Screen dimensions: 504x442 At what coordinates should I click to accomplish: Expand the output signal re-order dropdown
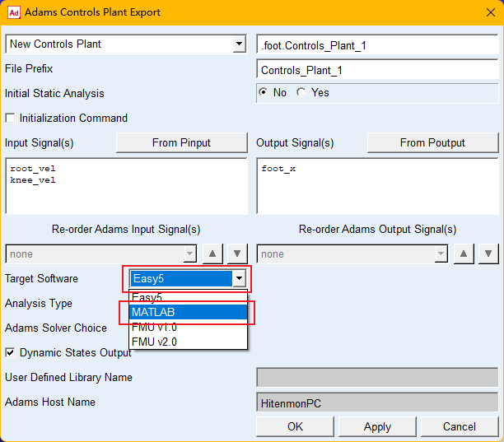coord(441,254)
